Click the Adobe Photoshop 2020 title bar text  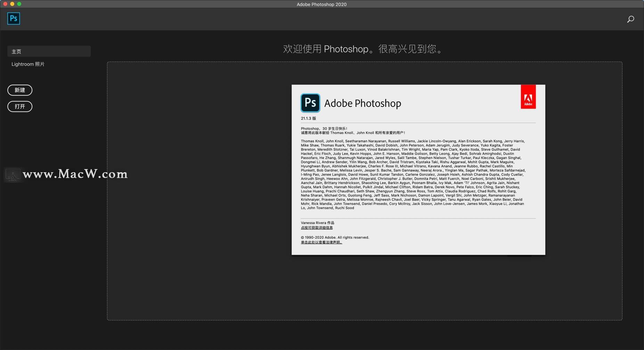point(321,4)
